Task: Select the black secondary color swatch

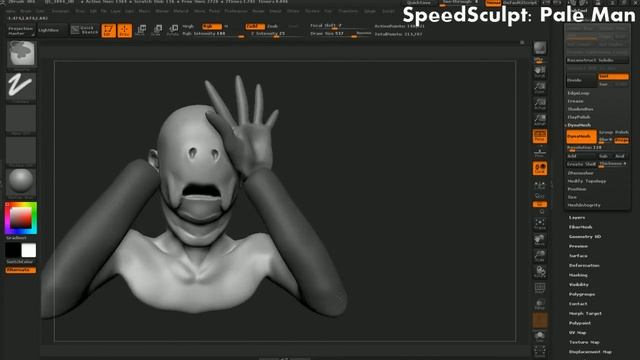Action: [13, 250]
